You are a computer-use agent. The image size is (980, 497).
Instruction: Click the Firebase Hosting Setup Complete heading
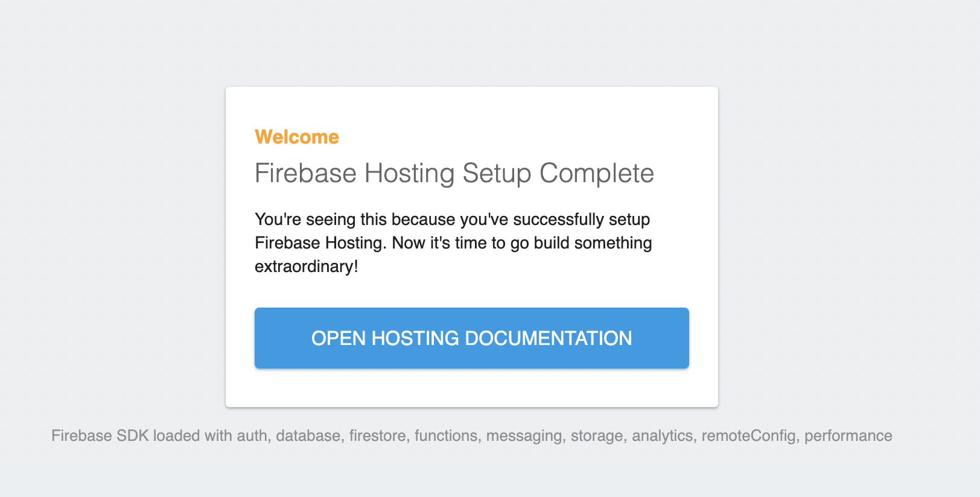click(454, 173)
